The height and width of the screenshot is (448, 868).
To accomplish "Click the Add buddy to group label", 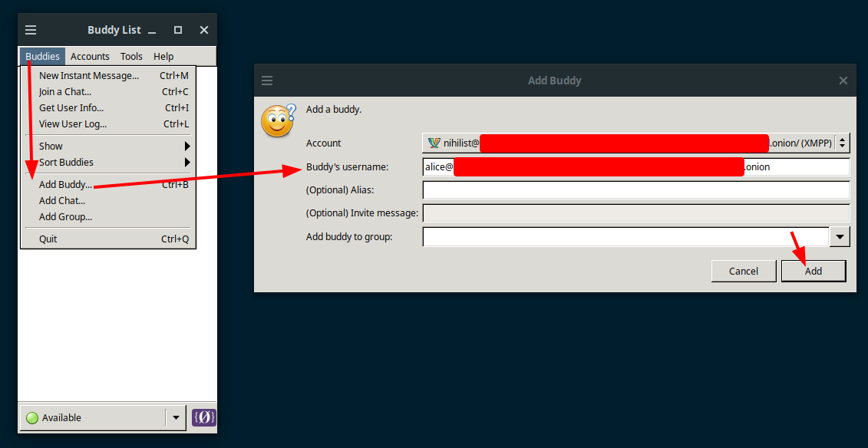I will point(348,237).
